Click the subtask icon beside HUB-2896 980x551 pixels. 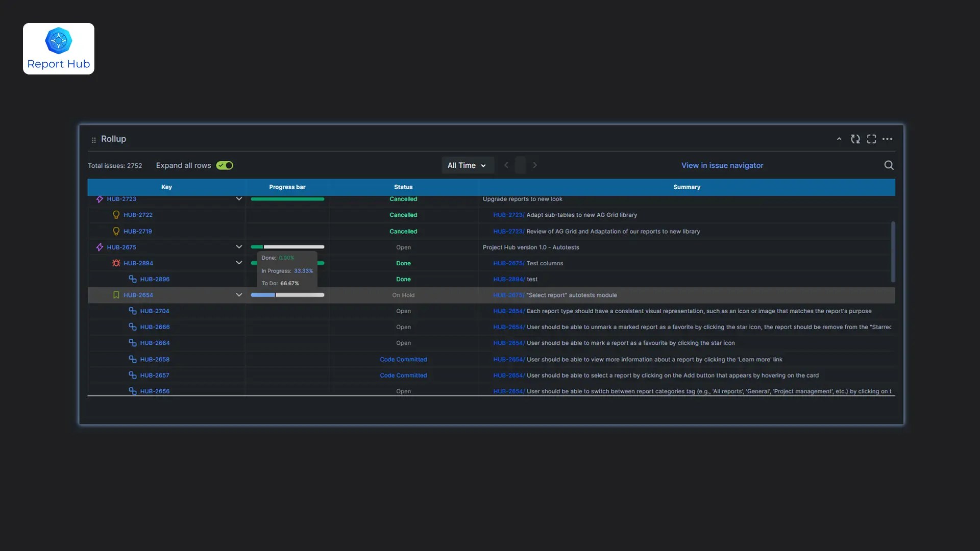tap(133, 279)
